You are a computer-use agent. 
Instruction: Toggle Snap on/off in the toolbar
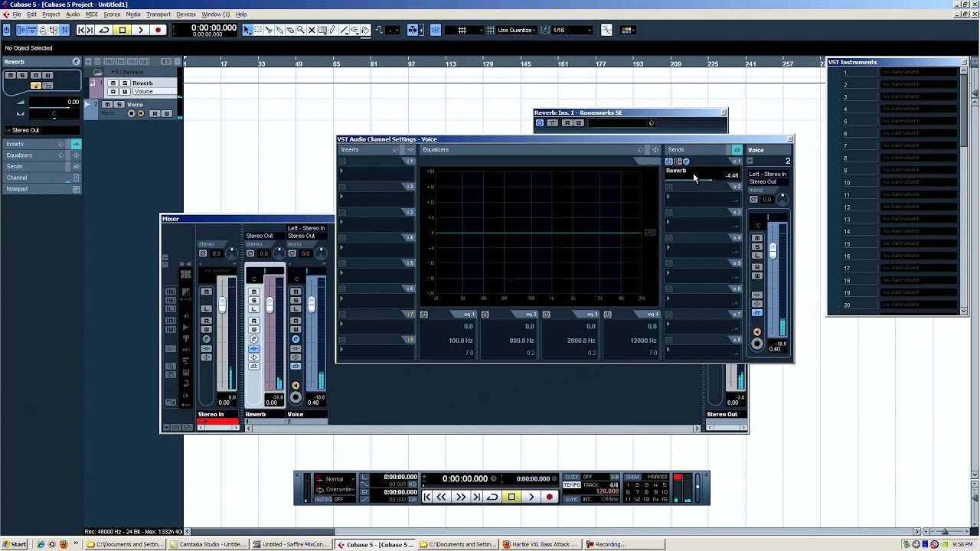click(436, 30)
